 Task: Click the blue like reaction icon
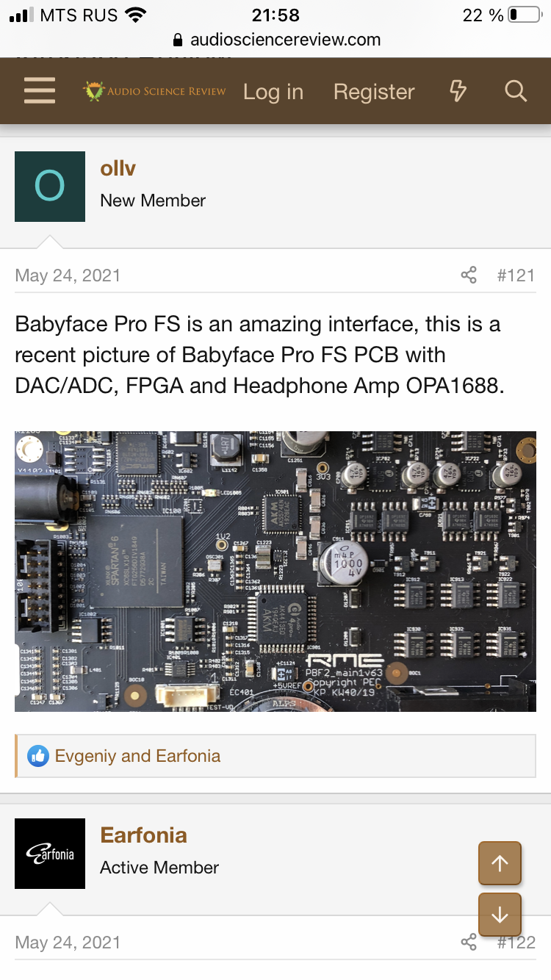point(38,756)
